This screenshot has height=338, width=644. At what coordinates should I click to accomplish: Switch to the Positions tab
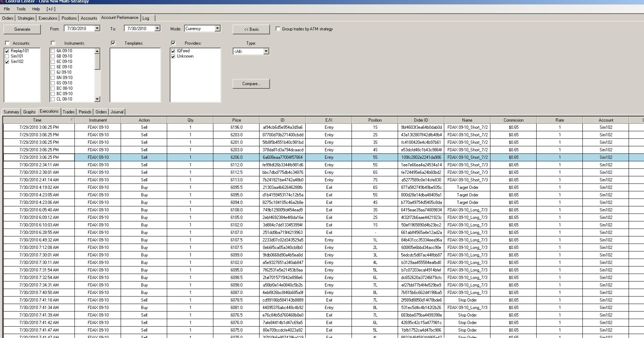coord(69,18)
